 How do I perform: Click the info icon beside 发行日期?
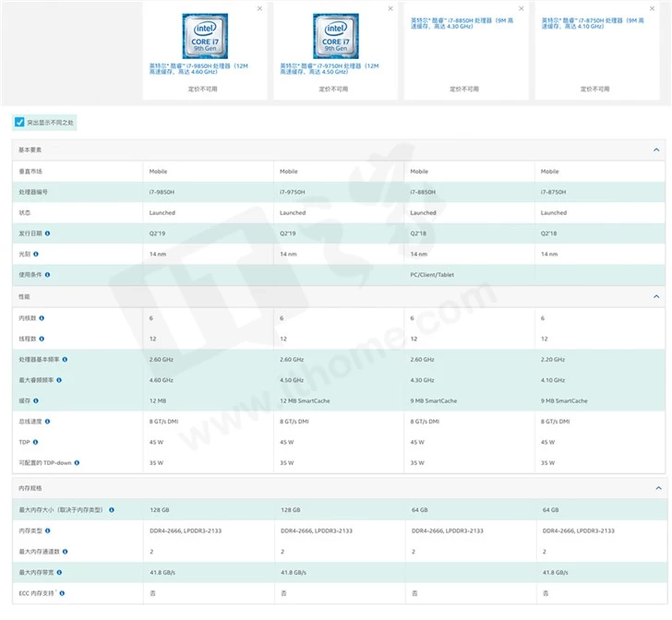(48, 233)
